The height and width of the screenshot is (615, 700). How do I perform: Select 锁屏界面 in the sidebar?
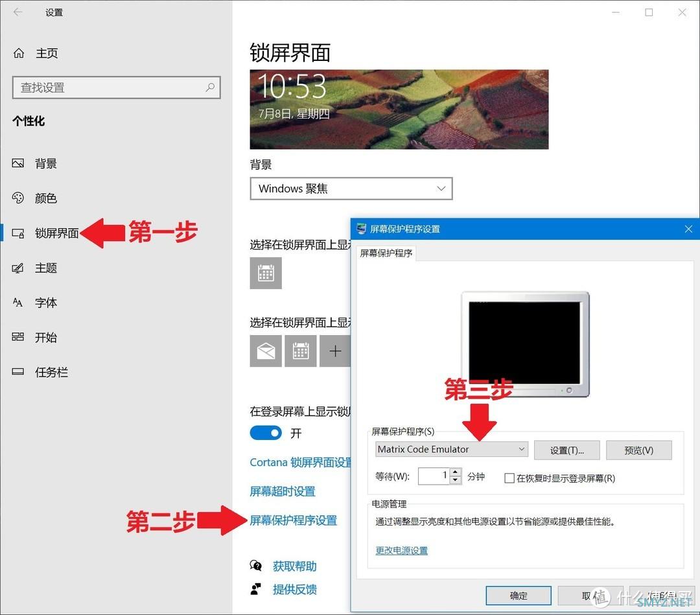[x=45, y=233]
